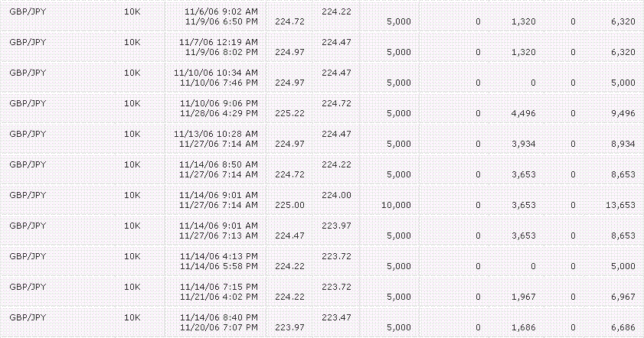Select the 224.72 close price in first row
644x338 pixels.
tap(289, 21)
